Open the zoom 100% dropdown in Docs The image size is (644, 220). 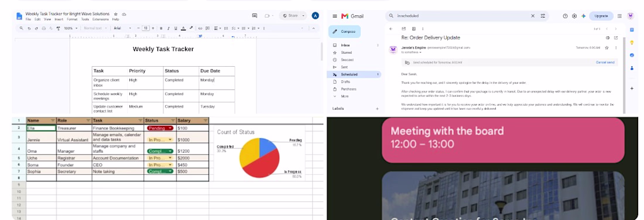tap(70, 28)
